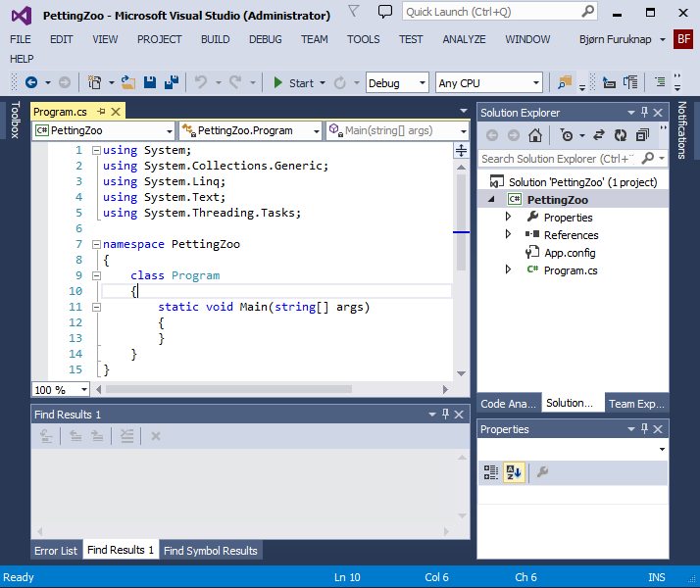Switch to the Team Explorer tab

click(x=636, y=404)
